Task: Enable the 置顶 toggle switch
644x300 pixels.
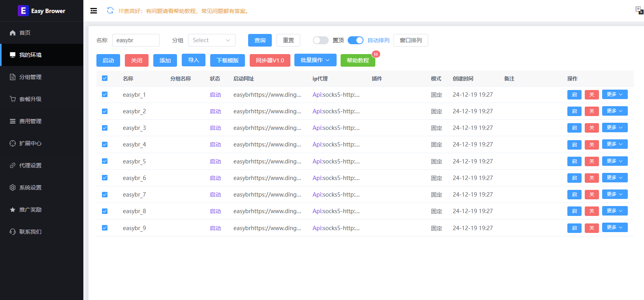Action: pyautogui.click(x=321, y=40)
